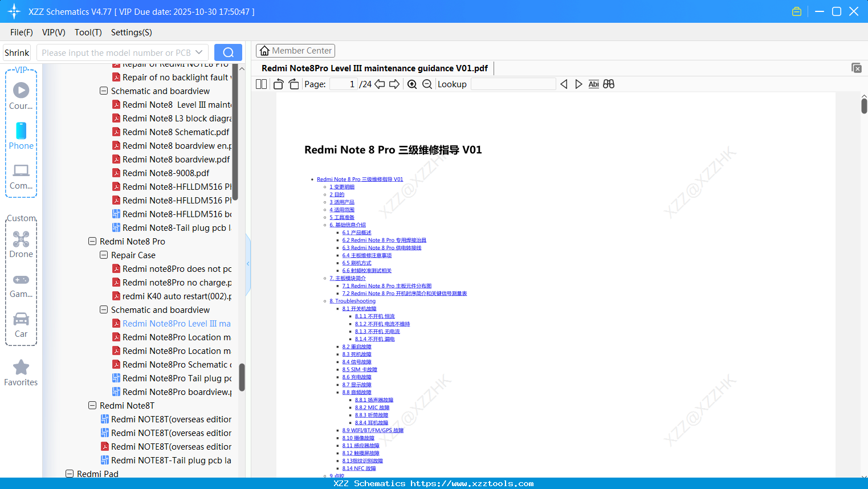The image size is (868, 489).
Task: Open the Settings(S) menu
Action: click(x=132, y=32)
